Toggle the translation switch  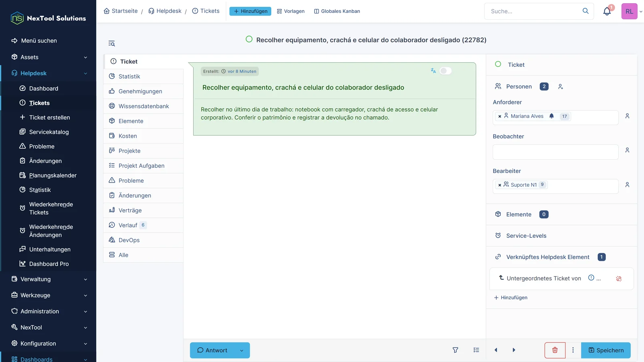click(446, 71)
